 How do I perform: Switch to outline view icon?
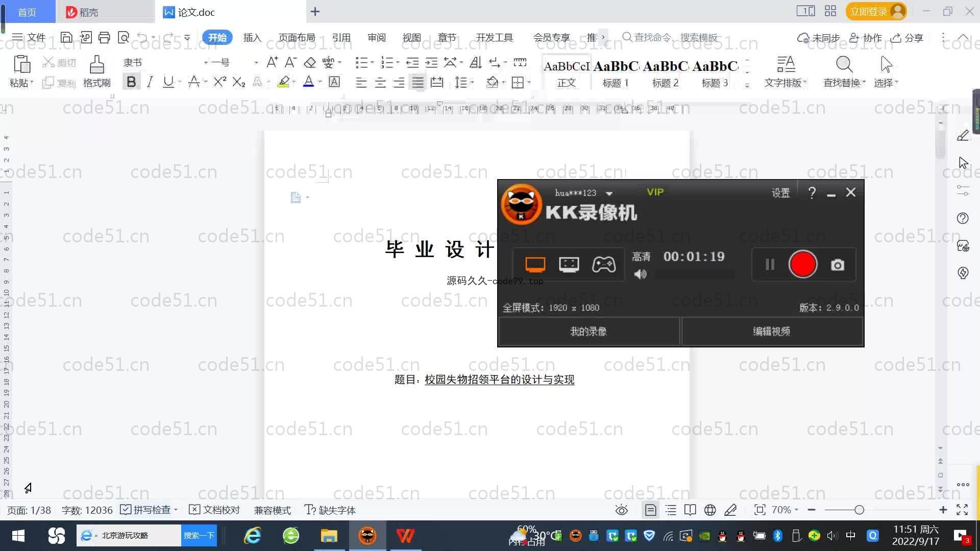671,510
